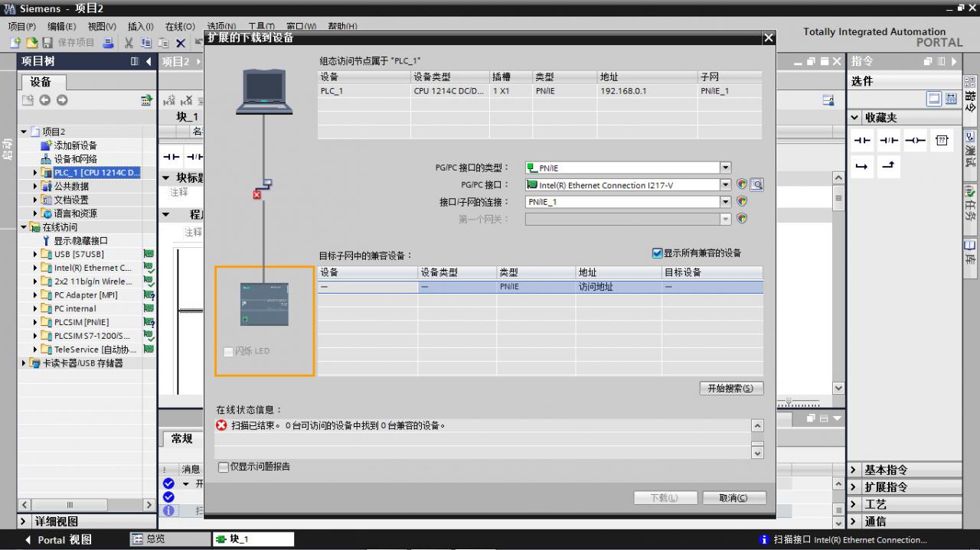The height and width of the screenshot is (550, 980).
Task: Expand the PLC_1 node in project tree
Action: pyautogui.click(x=35, y=173)
